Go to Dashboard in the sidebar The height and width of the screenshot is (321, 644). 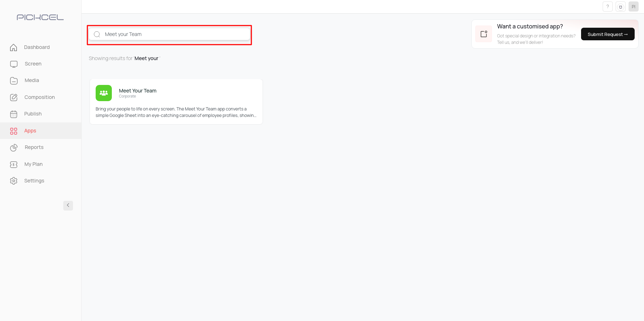37,47
